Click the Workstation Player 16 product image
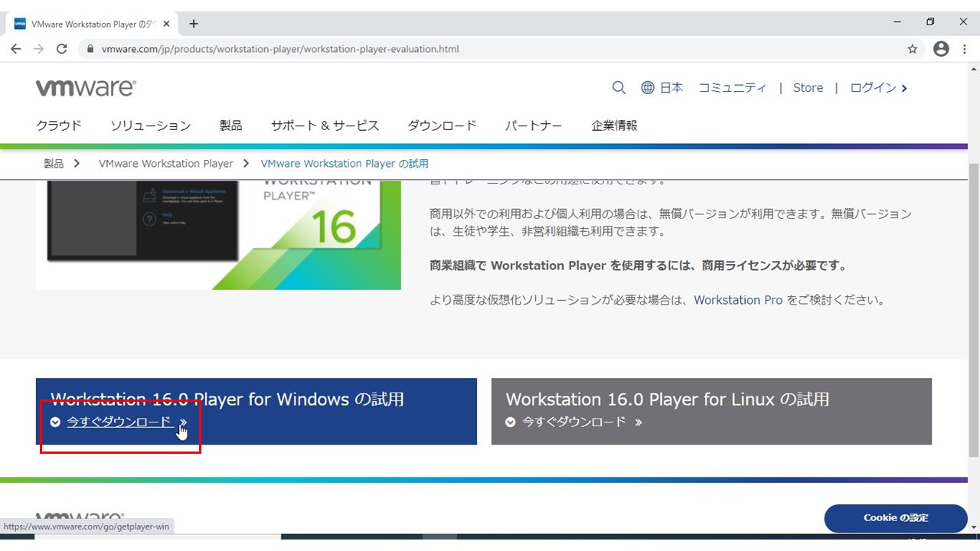 [218, 235]
